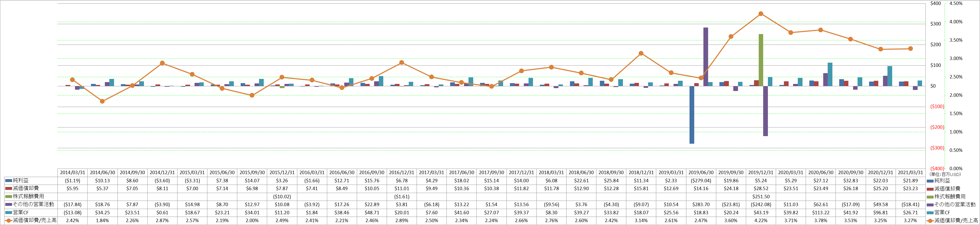
Task: Click orange marker of right-side 減価償却費/売上高 legend
Action: pyautogui.click(x=930, y=221)
